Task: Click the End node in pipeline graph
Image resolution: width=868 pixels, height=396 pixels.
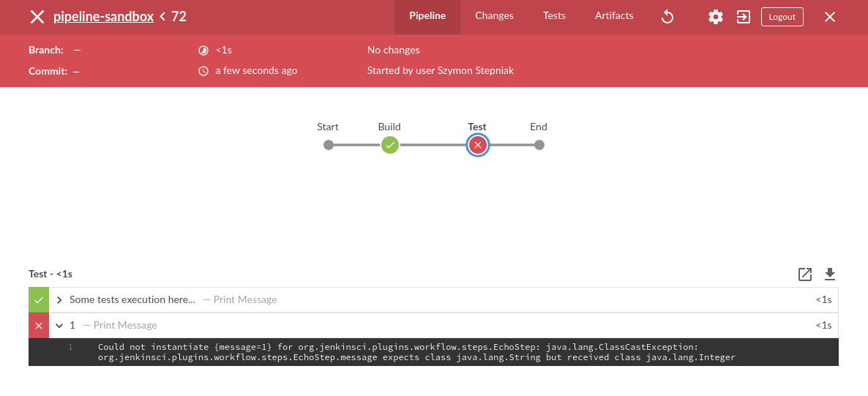Action: coord(539,145)
